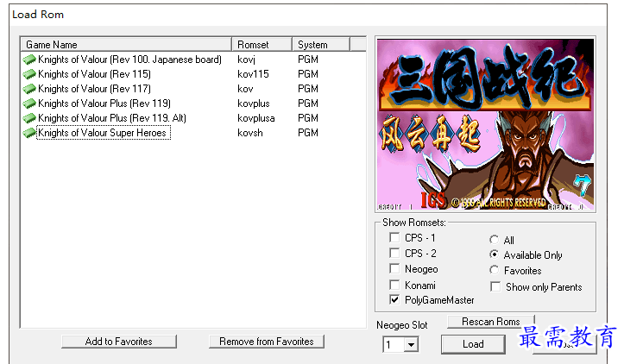Click the ROM icon for Knights of Valour (Rev 117)

(x=29, y=89)
